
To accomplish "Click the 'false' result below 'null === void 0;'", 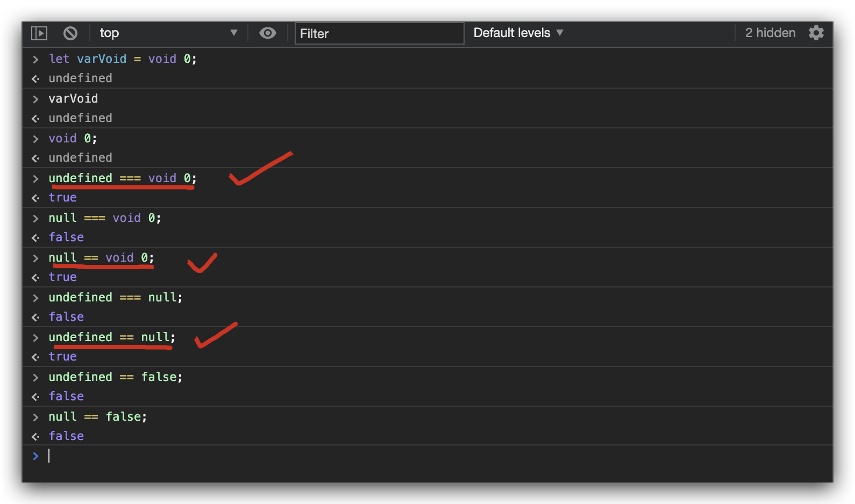I will click(x=66, y=237).
